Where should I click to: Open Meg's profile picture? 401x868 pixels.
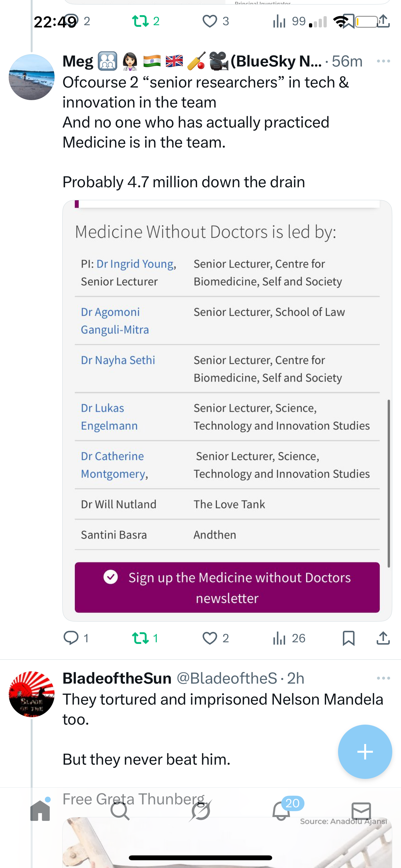(x=32, y=77)
